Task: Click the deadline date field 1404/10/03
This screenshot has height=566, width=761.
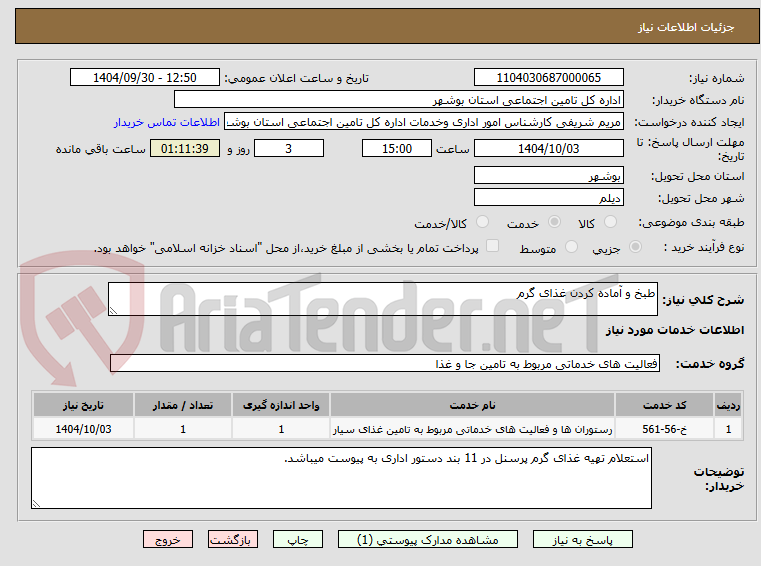Action: [x=548, y=148]
